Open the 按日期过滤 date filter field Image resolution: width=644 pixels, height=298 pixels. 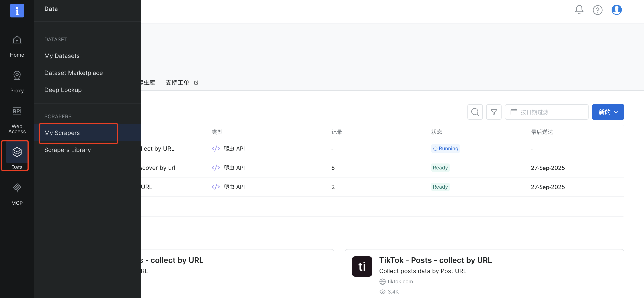click(x=547, y=112)
